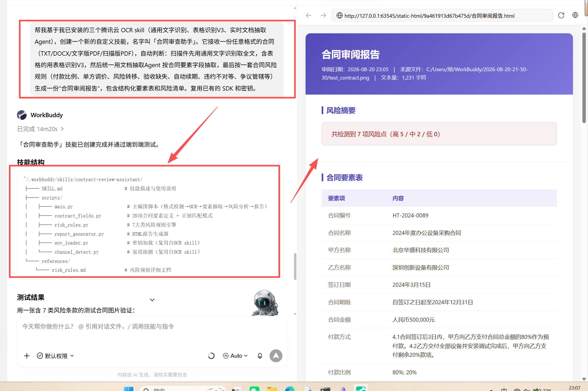This screenshot has width=588, height=391.
Task: Open Edge browser from the taskbar
Action: (x=290, y=389)
